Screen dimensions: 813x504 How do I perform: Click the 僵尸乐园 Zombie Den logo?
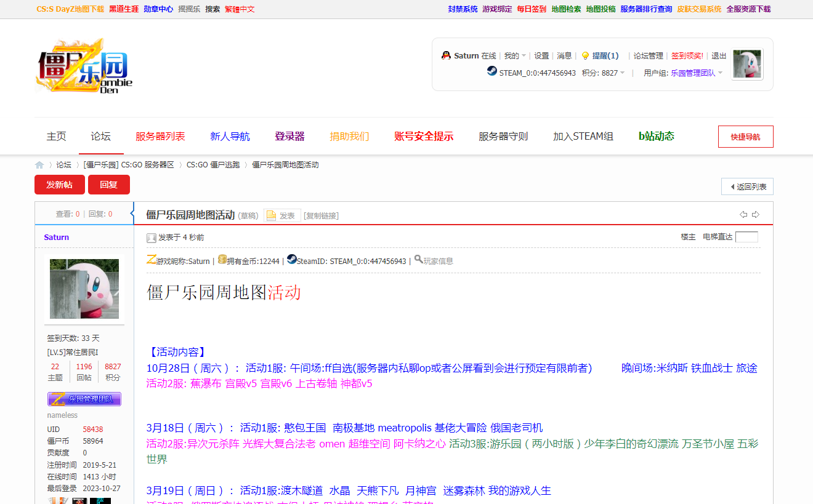point(84,66)
